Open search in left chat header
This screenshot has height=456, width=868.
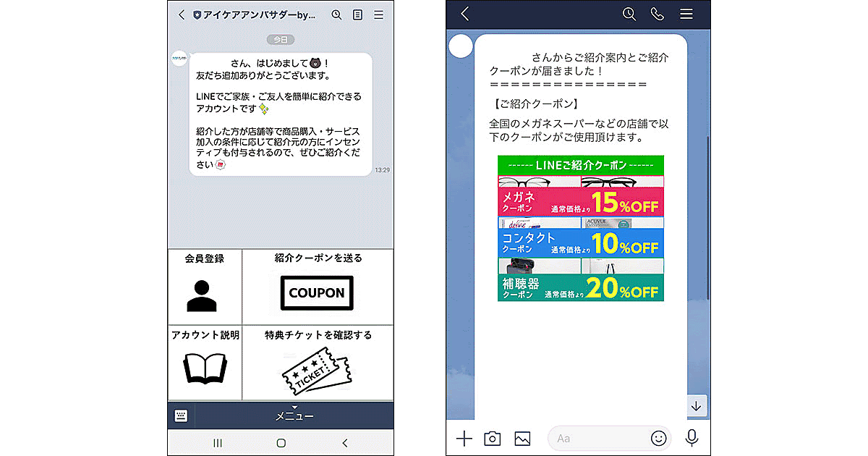(x=336, y=14)
